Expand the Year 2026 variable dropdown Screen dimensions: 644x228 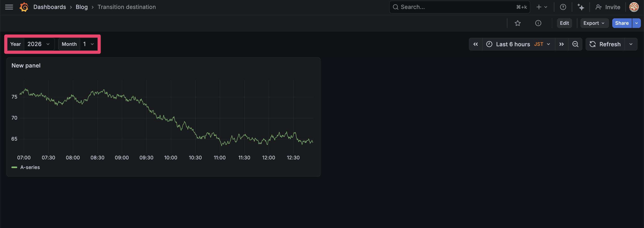tap(38, 44)
